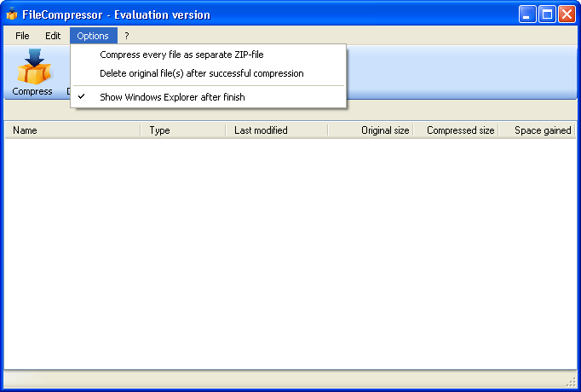Minimize the FileCompressor window
The width and height of the screenshot is (581, 392).
(x=528, y=14)
